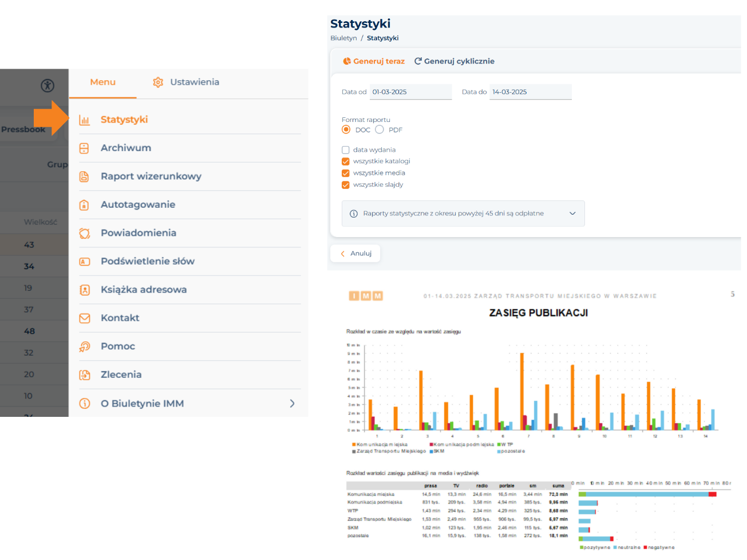747x560 pixels.
Task: Open Raport wizerunkowy menu item
Action: (189, 176)
